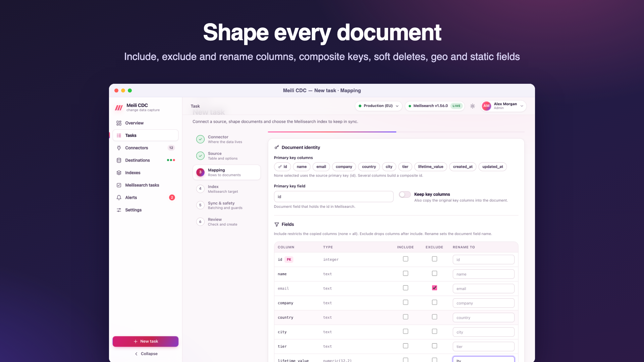Check Exclude for the name row
Image resolution: width=644 pixels, height=362 pixels.
coord(434,273)
